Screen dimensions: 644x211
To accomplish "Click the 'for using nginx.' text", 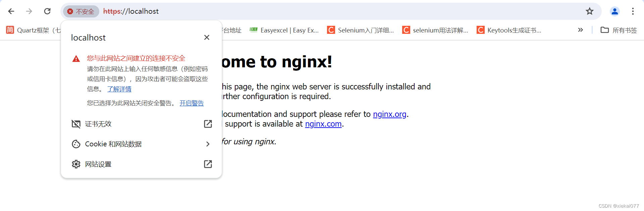I will pos(249,142).
